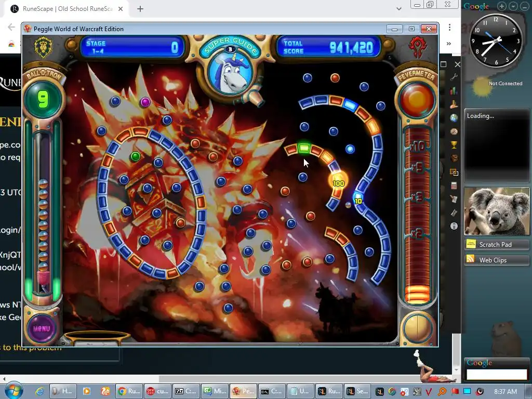Click the lit green brick in the arc
Image resolution: width=532 pixels, height=399 pixels.
pyautogui.click(x=304, y=148)
